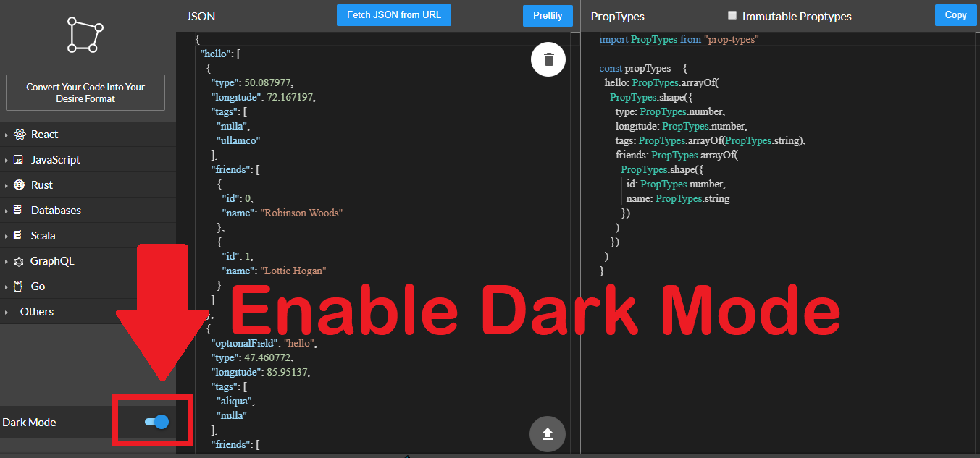Click the GraphQL logo icon
980x458 pixels.
(x=19, y=261)
